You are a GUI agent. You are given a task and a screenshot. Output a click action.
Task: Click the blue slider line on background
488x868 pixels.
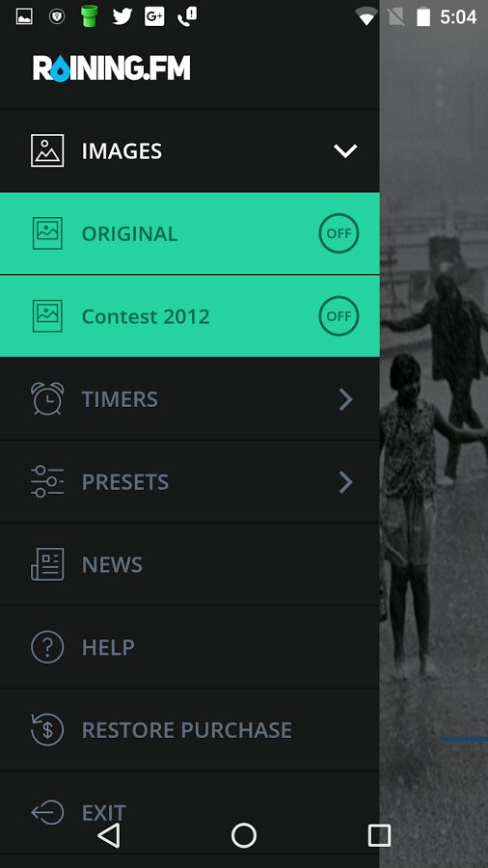click(x=464, y=739)
